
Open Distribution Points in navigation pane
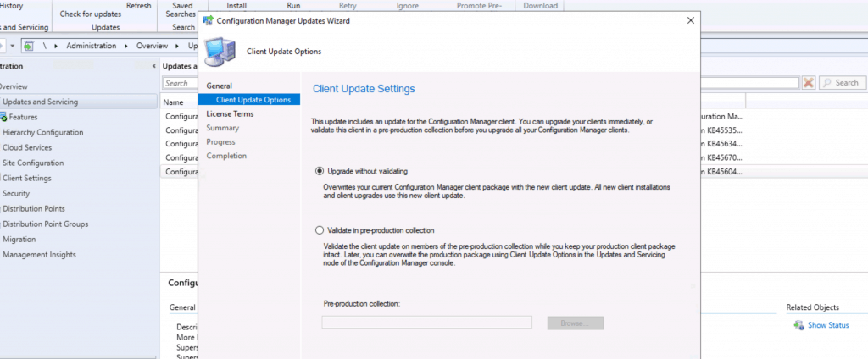click(x=34, y=209)
